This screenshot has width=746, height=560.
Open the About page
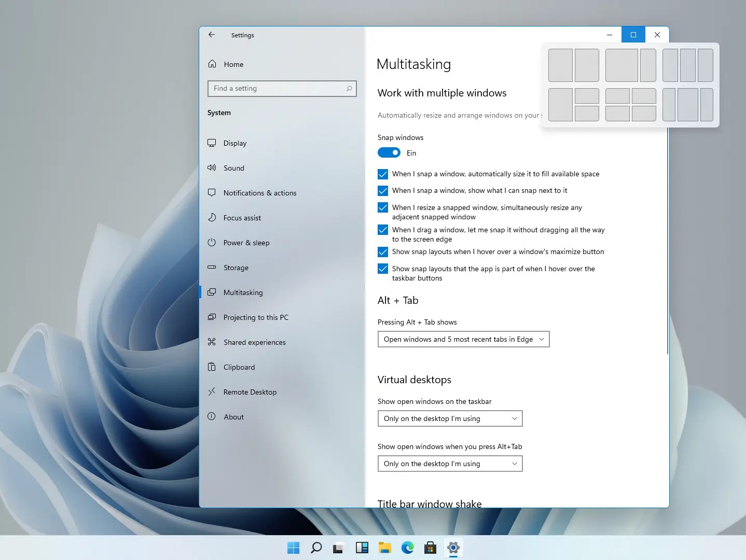233,417
